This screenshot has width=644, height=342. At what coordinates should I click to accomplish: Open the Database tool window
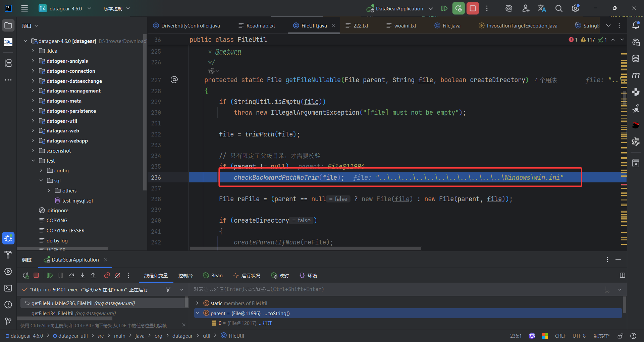pyautogui.click(x=636, y=59)
